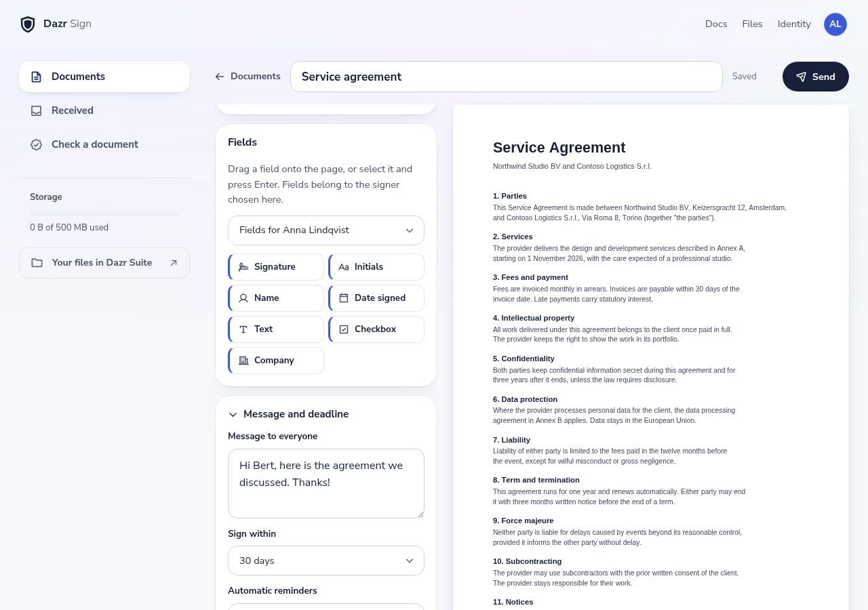Go back to Documents list

click(x=248, y=77)
